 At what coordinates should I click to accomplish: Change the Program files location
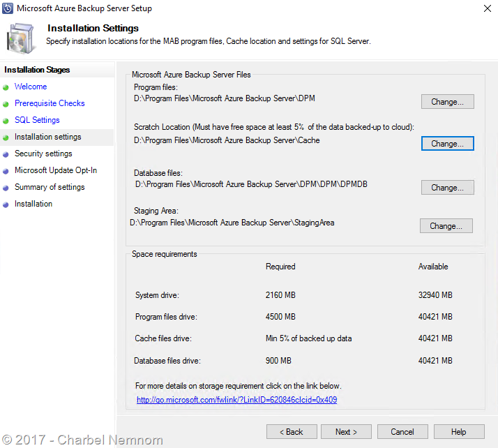[x=448, y=102]
